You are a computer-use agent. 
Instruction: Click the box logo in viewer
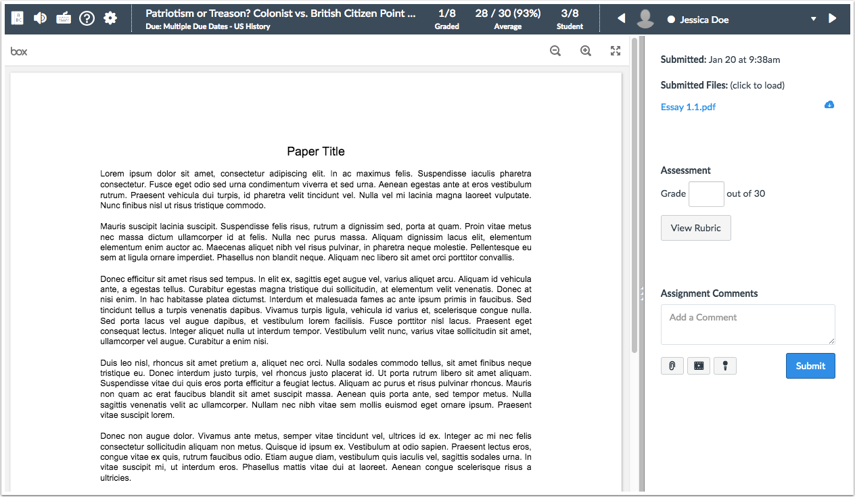point(19,51)
